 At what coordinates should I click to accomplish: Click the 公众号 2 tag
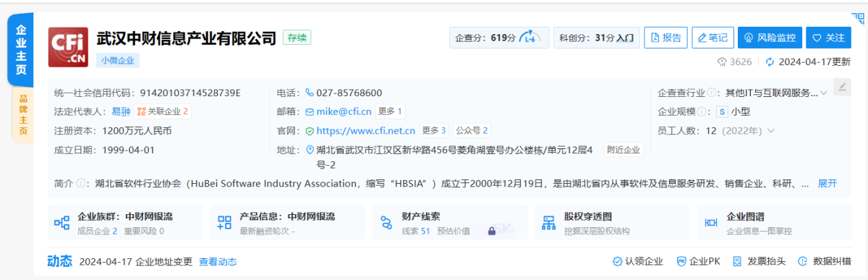[471, 131]
